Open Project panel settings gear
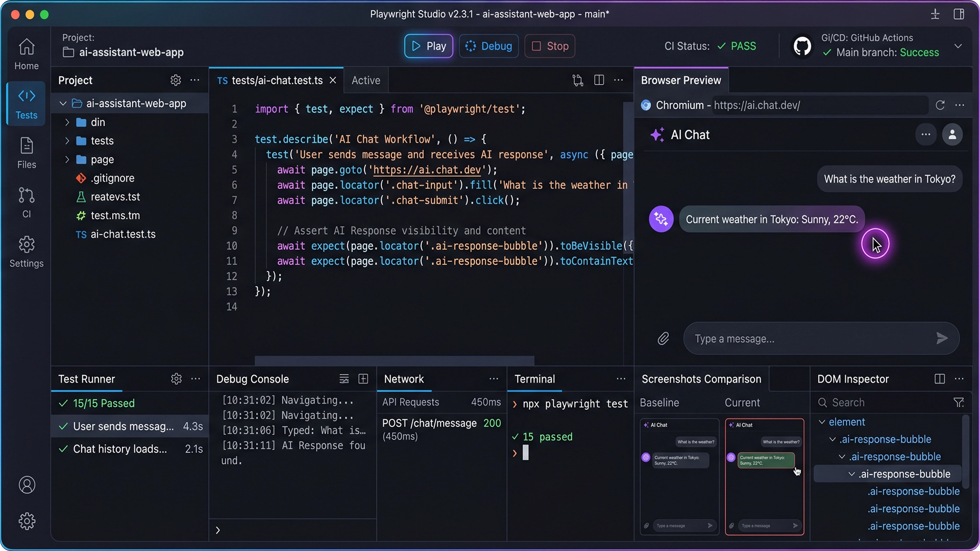Image resolution: width=980 pixels, height=551 pixels. 176,80
